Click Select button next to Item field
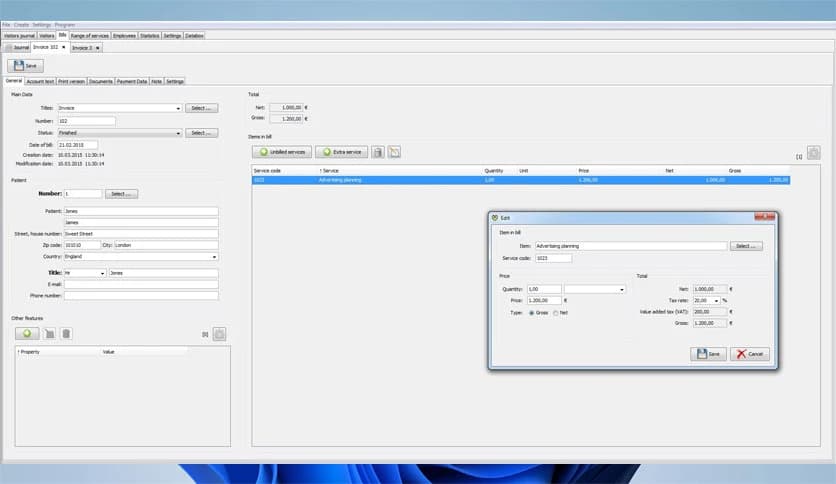The height and width of the screenshot is (484, 836). tap(746, 245)
